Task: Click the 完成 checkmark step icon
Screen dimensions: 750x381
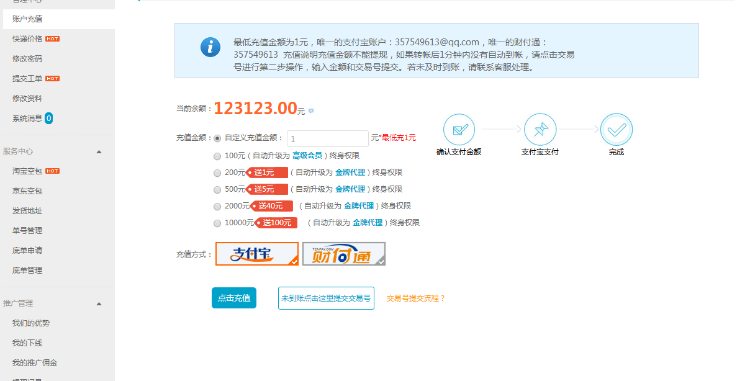Action: (x=617, y=130)
